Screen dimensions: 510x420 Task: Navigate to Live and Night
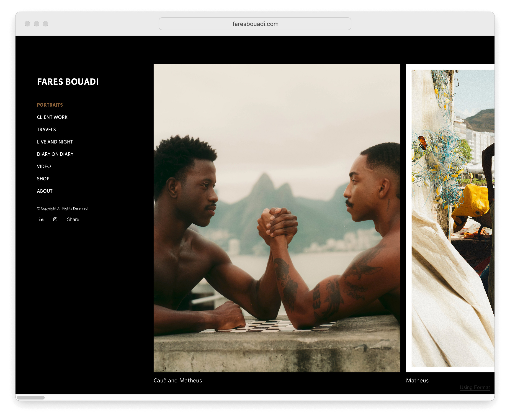click(55, 142)
